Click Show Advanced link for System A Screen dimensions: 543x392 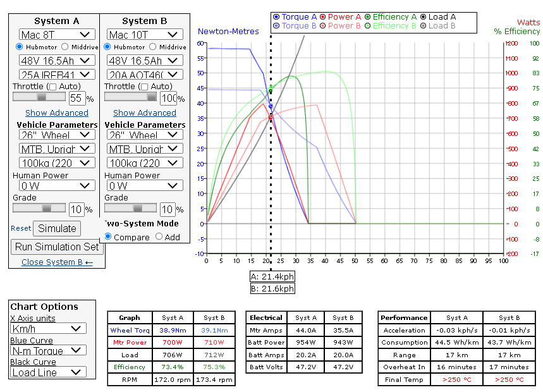pos(57,113)
